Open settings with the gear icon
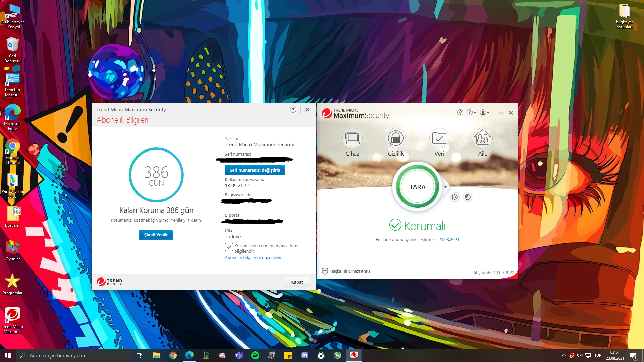Screen dimensions: 644x362 pos(454,197)
